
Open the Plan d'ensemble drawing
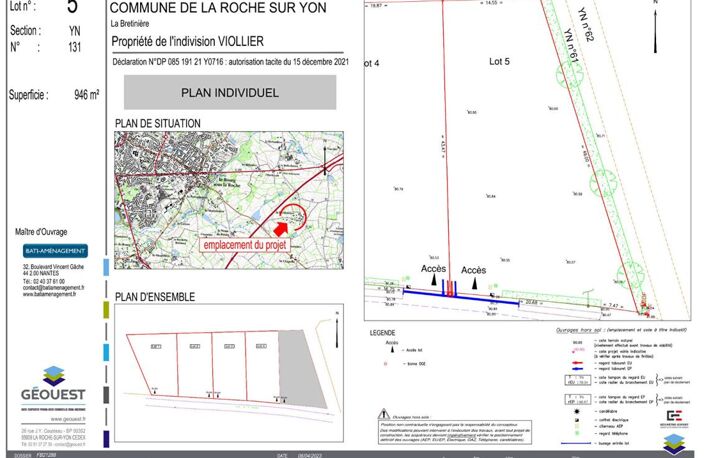point(229,373)
